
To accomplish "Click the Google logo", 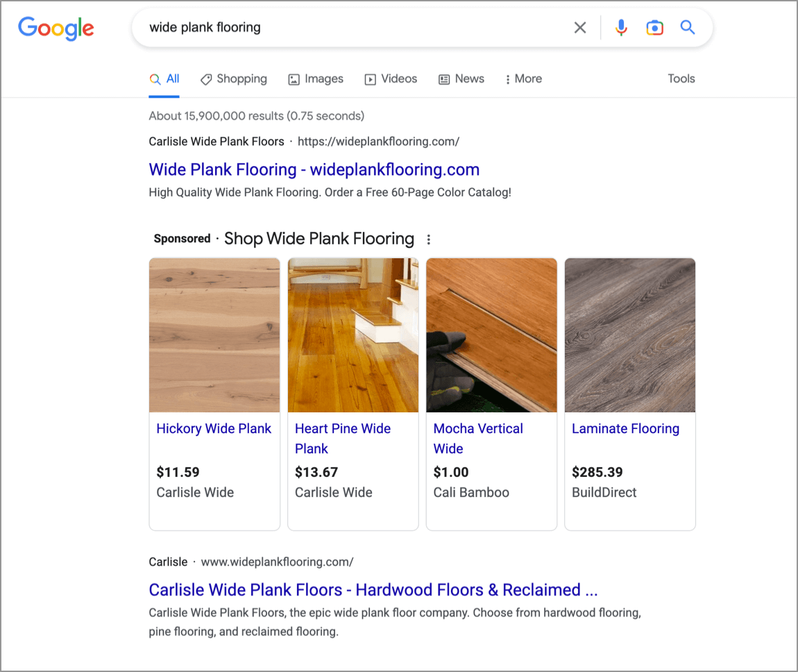I will (x=56, y=28).
